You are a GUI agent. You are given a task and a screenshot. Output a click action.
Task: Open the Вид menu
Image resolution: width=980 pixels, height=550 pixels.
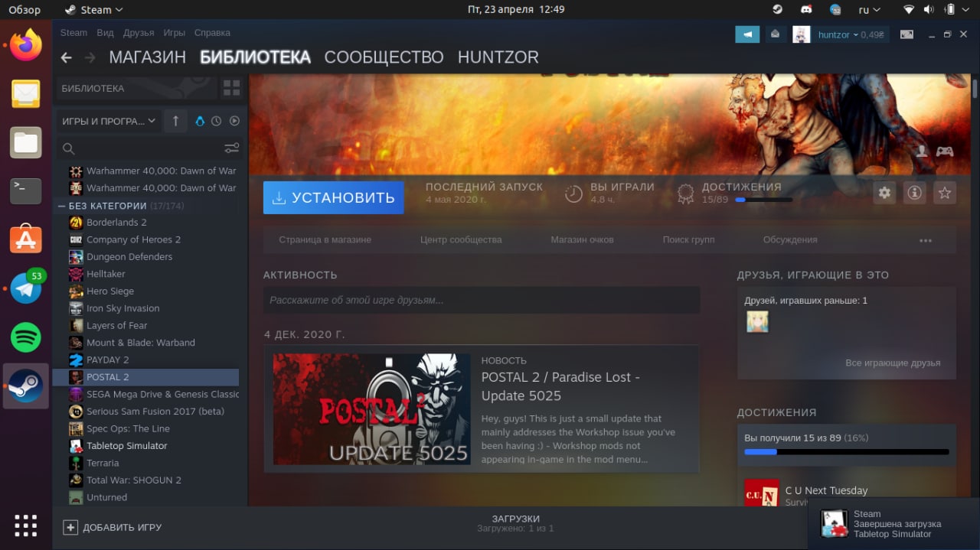(x=105, y=33)
